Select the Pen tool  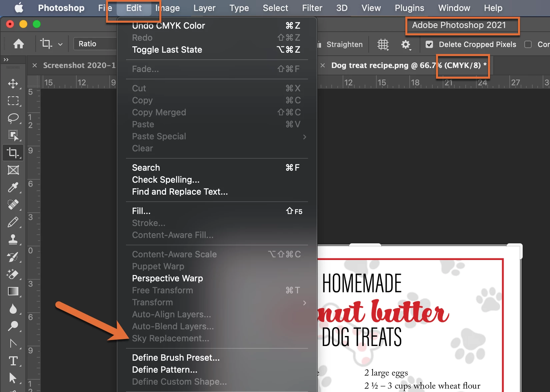tap(13, 343)
